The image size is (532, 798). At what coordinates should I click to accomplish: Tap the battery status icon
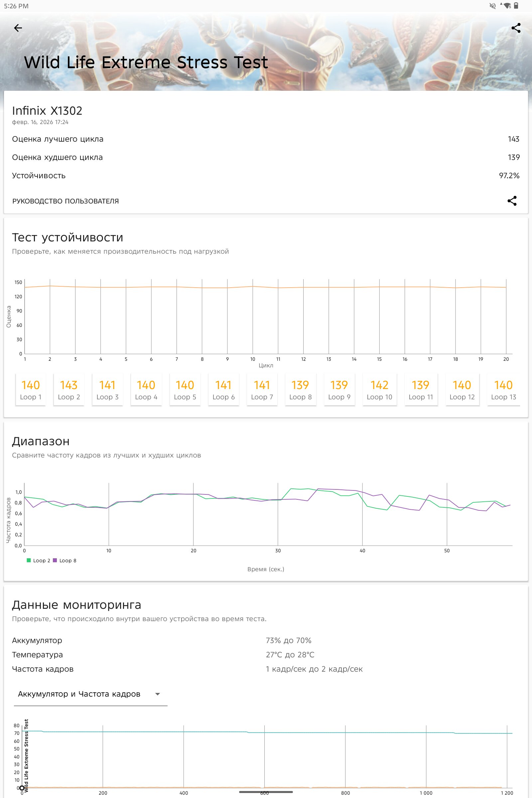[516, 6]
